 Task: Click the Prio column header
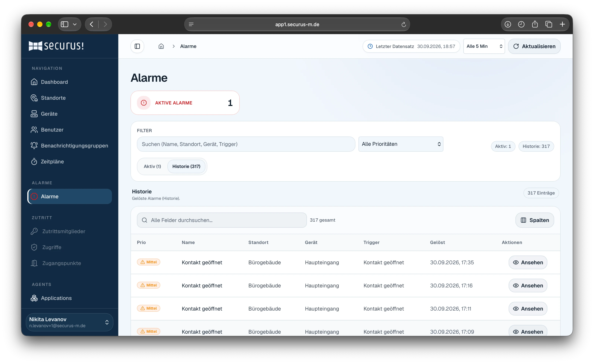141,242
